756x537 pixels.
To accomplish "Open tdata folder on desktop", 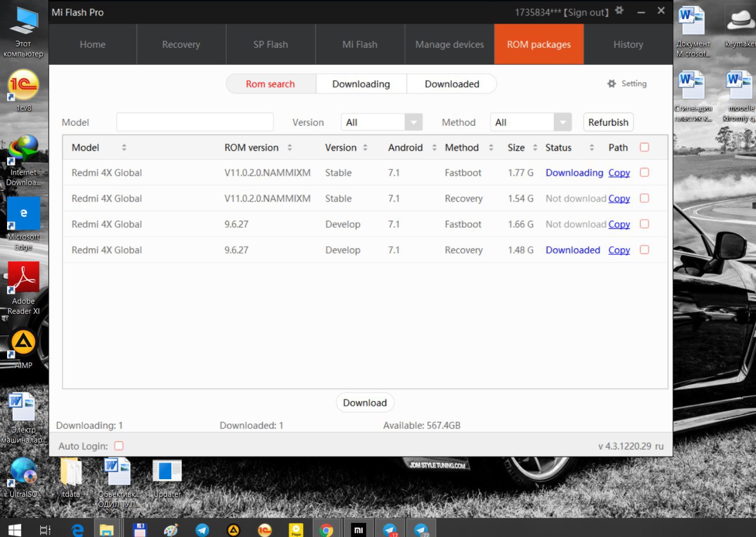I will (71, 478).
